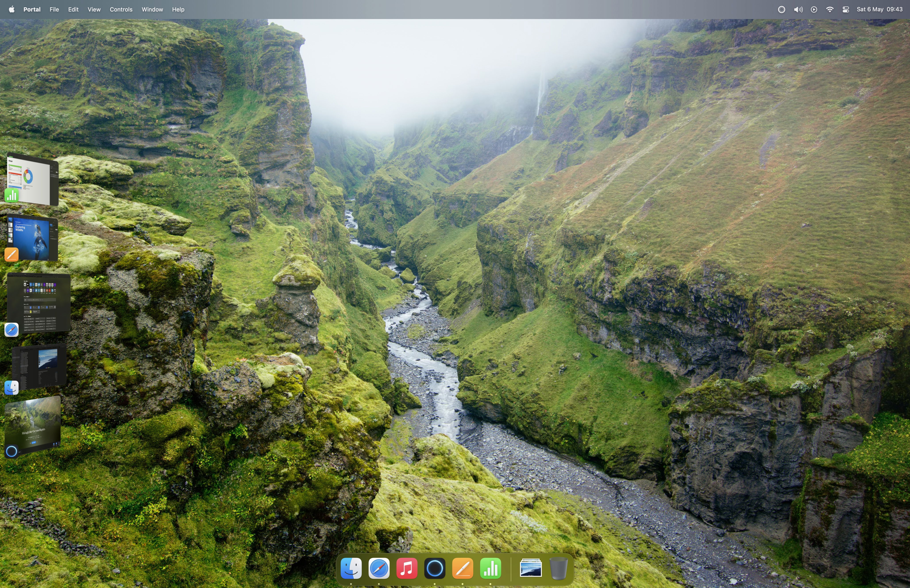
Task: Launch Music from the Dock
Action: pos(406,568)
